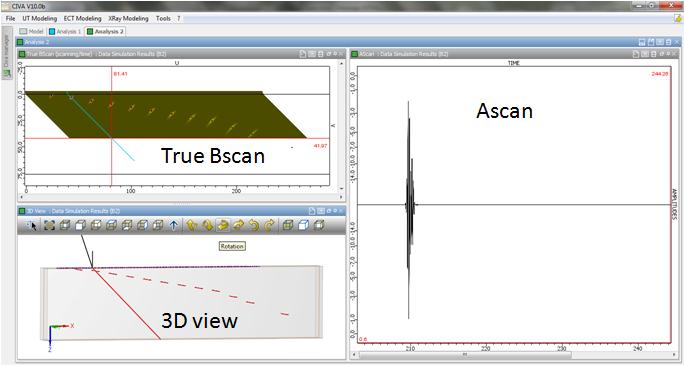Activate the highlighted Rotation arrow tool
The width and height of the screenshot is (685, 366).
pyautogui.click(x=223, y=225)
